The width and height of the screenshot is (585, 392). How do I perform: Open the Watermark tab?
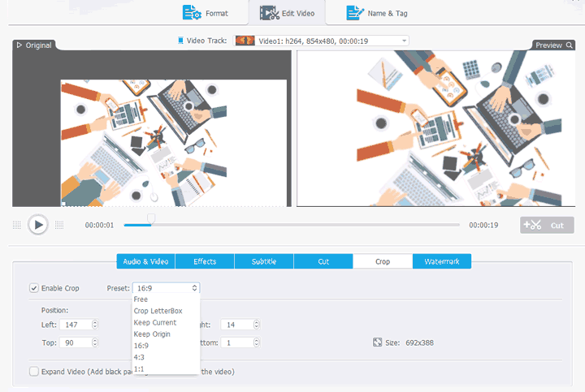click(442, 261)
